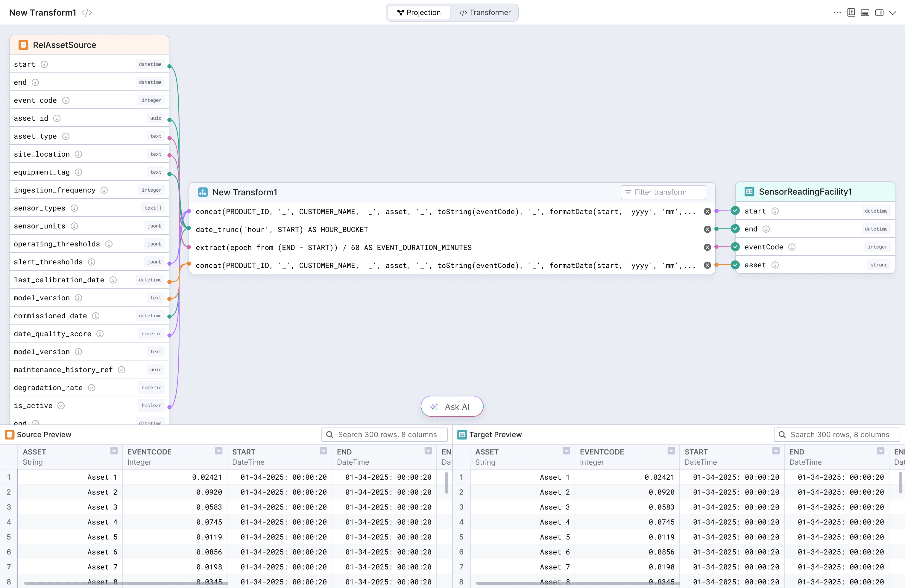Click info icon next to eventCode target field
The height and width of the screenshot is (588, 905).
coord(792,247)
